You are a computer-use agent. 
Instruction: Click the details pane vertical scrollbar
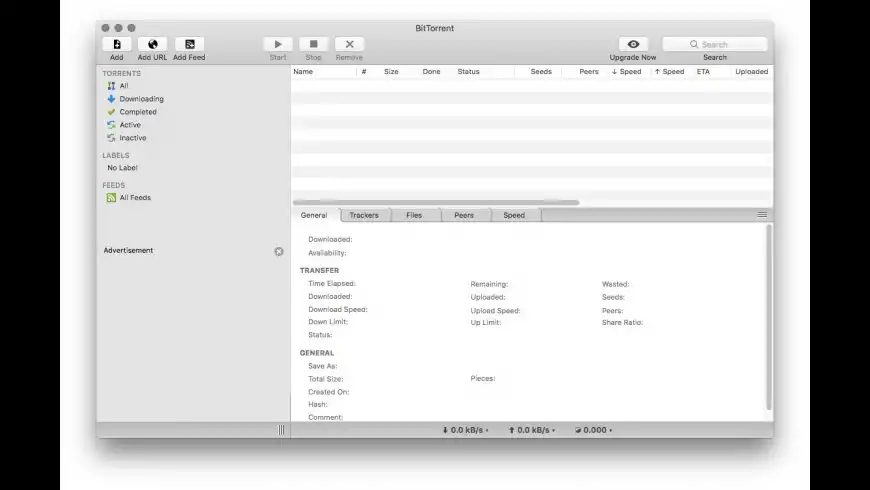[x=768, y=317]
